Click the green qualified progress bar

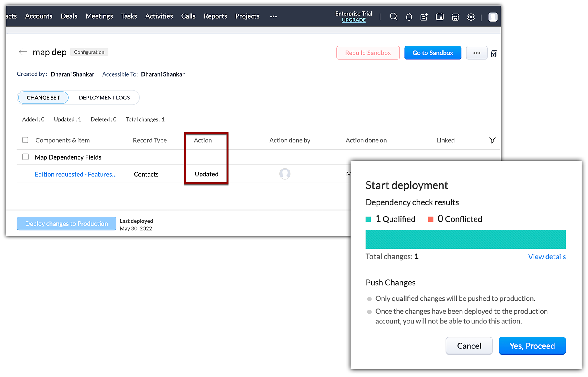pos(465,239)
